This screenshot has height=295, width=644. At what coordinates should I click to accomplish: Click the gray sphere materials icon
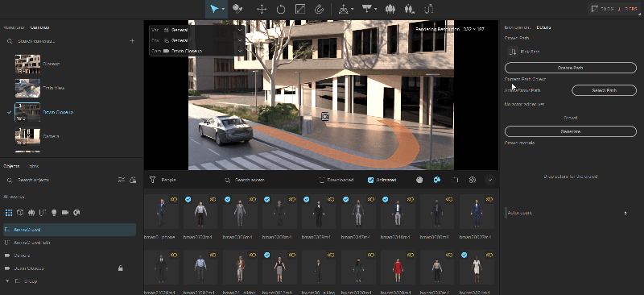tap(419, 180)
